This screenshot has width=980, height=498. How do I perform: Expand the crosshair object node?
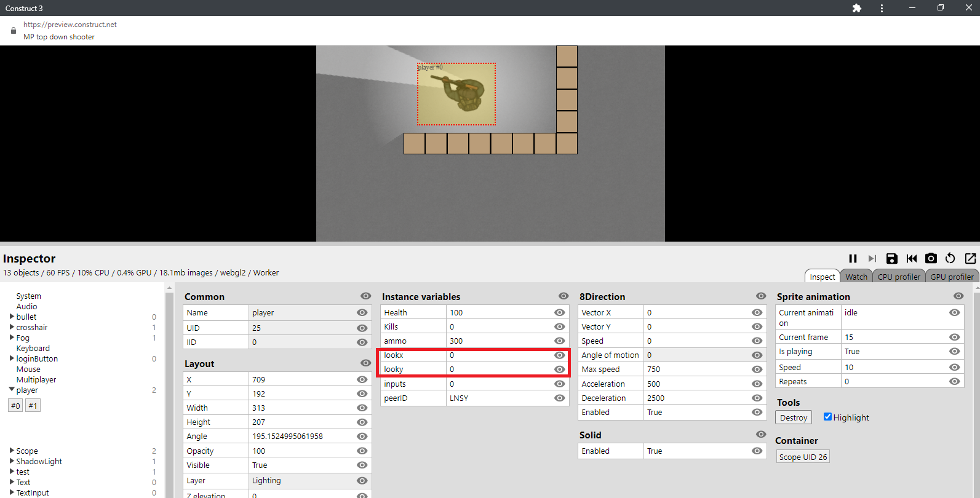(x=12, y=327)
